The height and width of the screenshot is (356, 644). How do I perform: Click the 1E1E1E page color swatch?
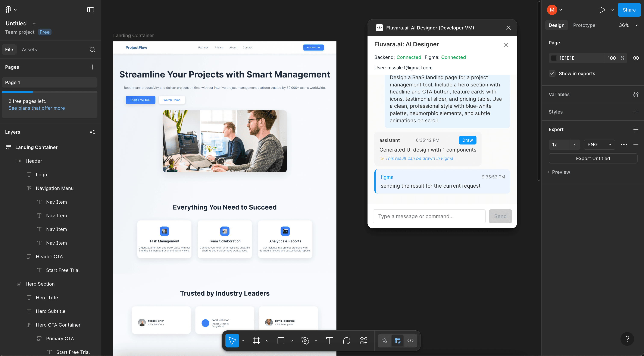coord(554,58)
